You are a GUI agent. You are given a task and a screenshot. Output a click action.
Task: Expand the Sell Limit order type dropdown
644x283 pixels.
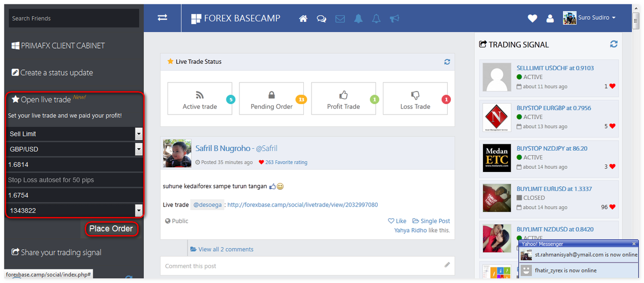(x=139, y=134)
